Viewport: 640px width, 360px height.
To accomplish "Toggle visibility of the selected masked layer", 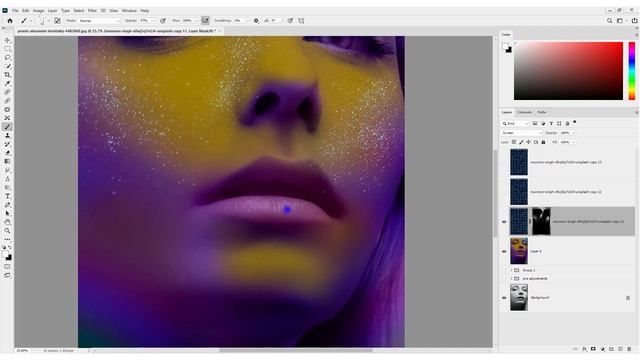I will click(504, 222).
